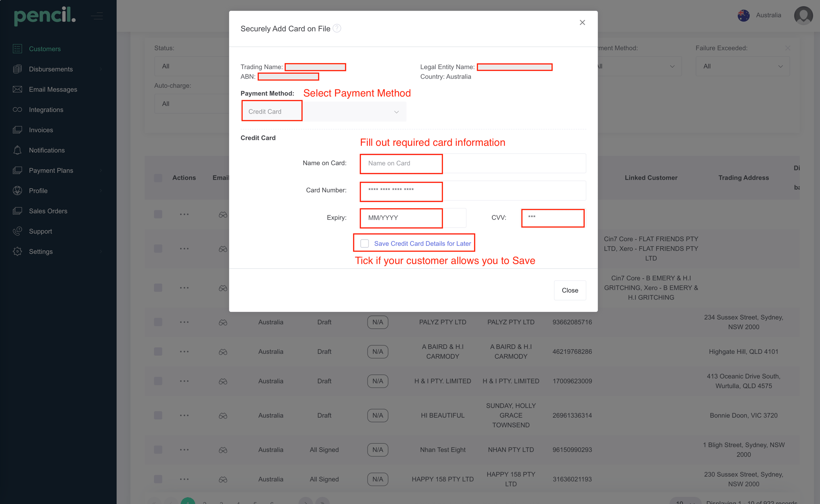Expand the Settings submenu chevron
Viewport: 820px width, 504px height.
click(101, 251)
